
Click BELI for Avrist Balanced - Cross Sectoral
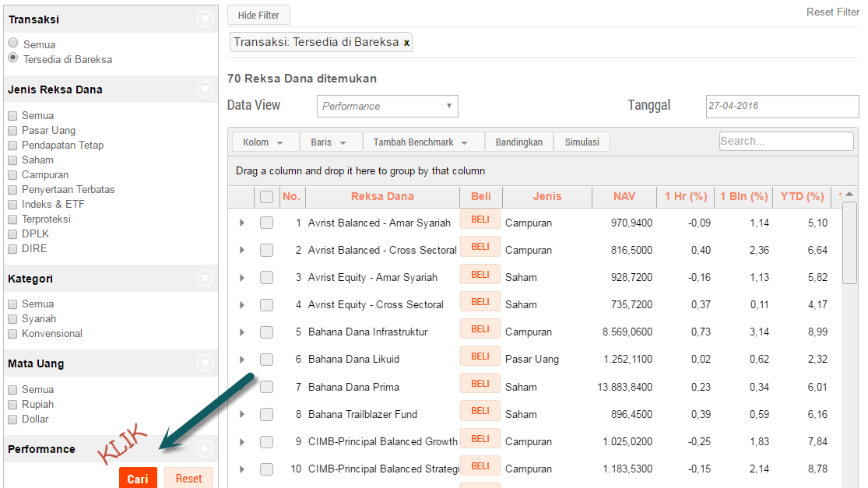pos(480,247)
